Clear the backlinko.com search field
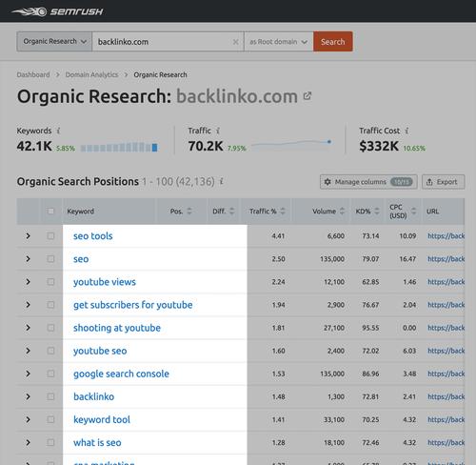 [236, 42]
